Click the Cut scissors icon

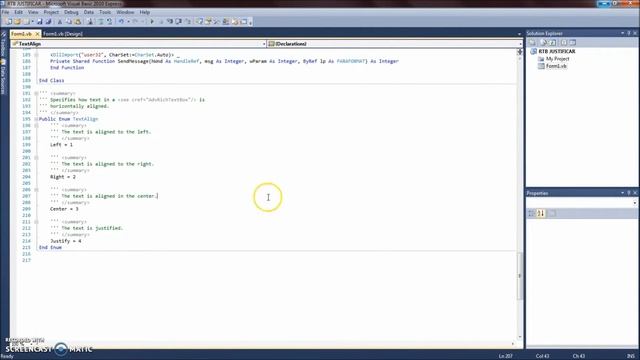pyautogui.click(x=60, y=21)
